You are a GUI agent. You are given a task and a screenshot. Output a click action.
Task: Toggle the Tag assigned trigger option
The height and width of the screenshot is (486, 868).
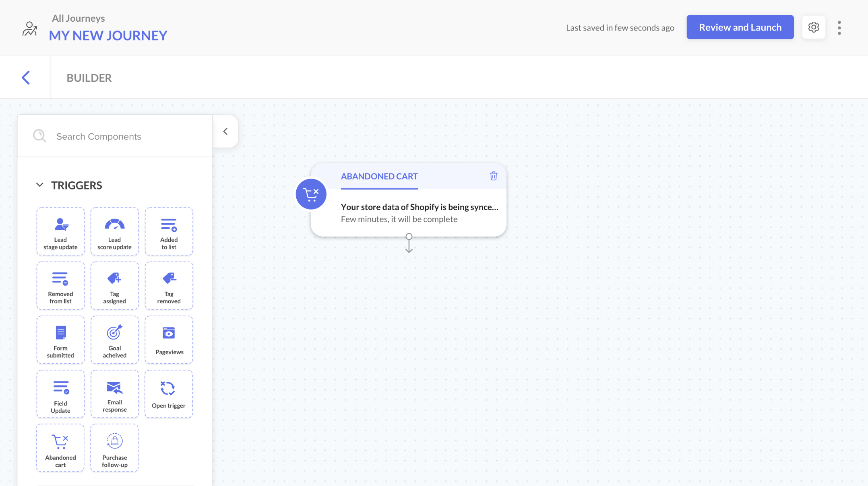click(x=114, y=286)
